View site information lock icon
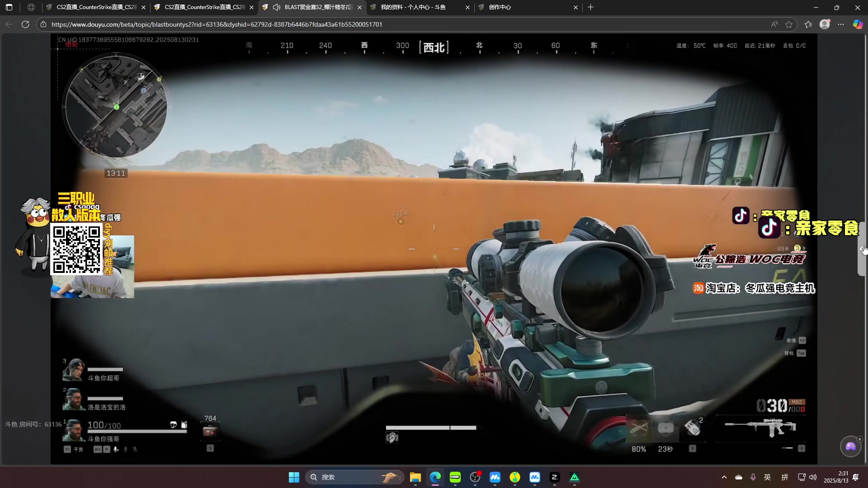 43,24
